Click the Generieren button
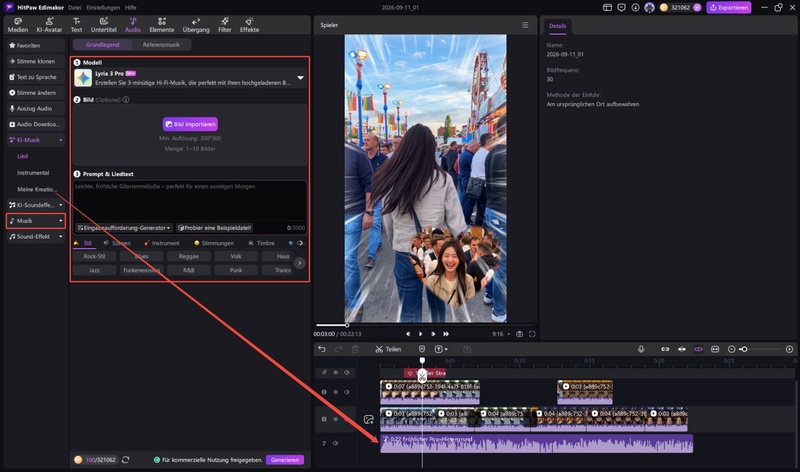800x472 pixels. click(x=285, y=460)
